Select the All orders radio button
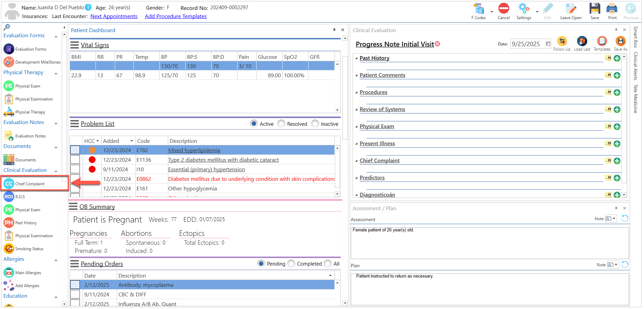This screenshot has height=309, width=644. click(328, 264)
